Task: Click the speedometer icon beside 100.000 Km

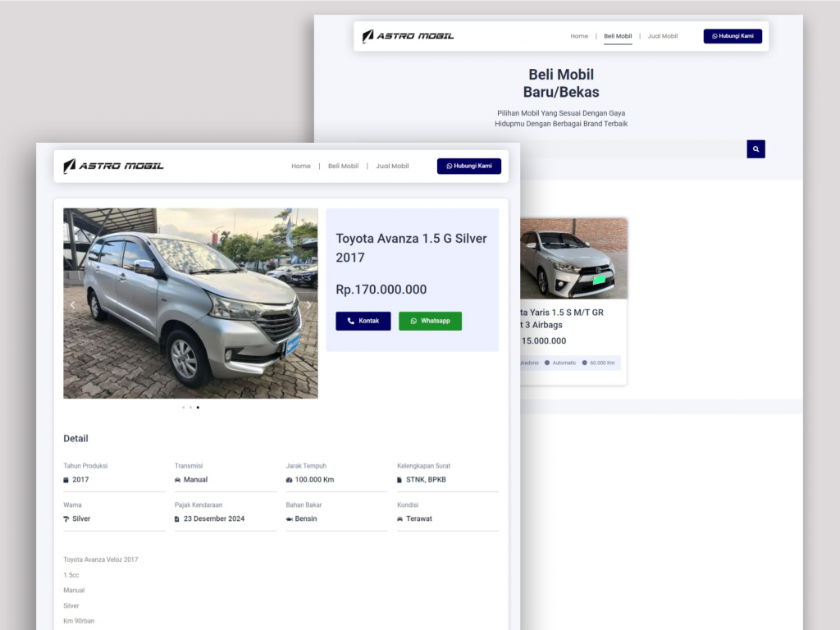Action: (290, 480)
